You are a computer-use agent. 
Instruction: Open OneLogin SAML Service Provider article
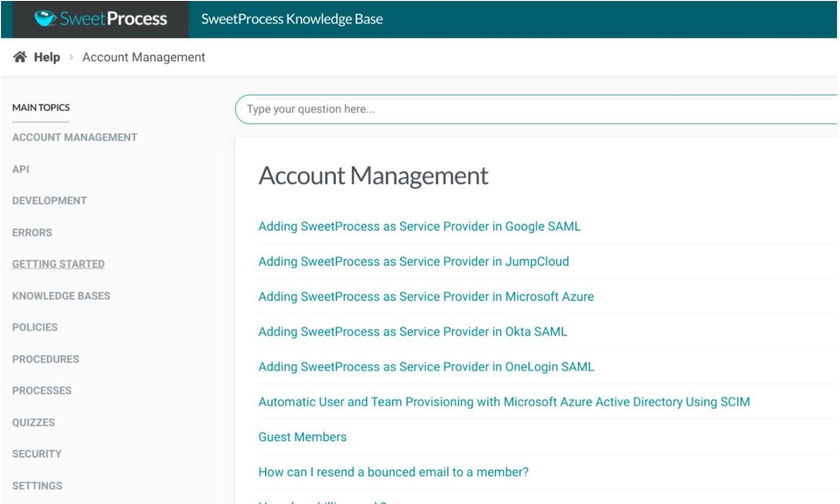pyautogui.click(x=426, y=367)
